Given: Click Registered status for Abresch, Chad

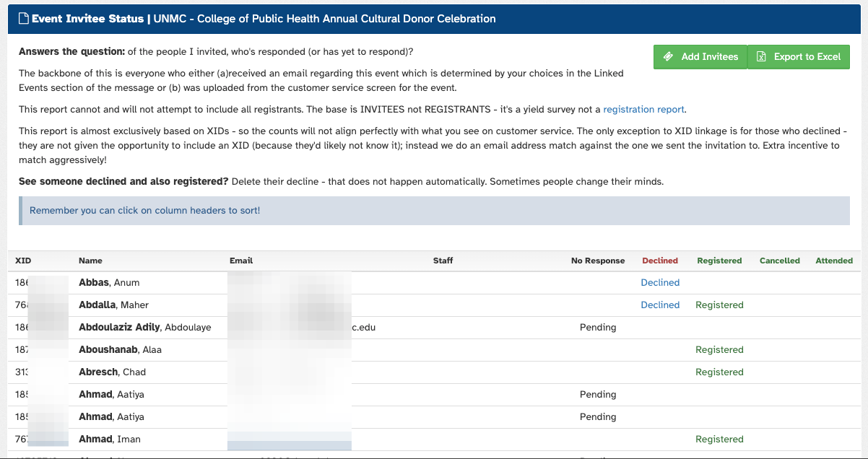Looking at the screenshot, I should (x=719, y=372).
